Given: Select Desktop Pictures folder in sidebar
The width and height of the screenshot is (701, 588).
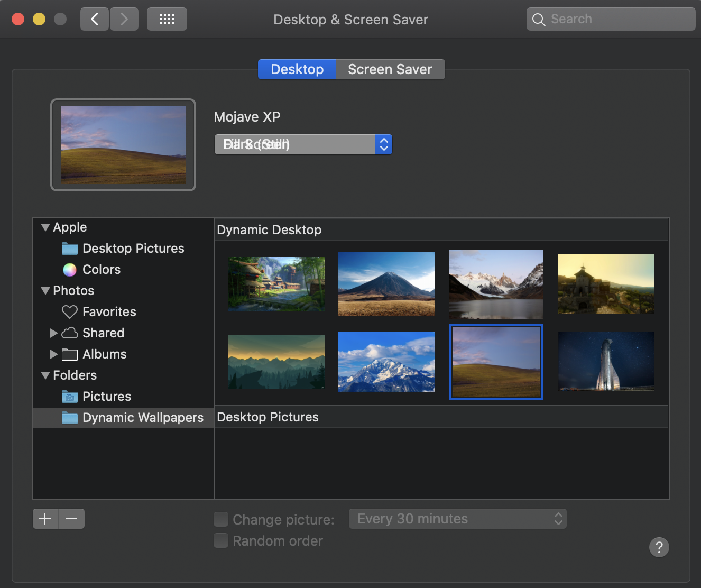Looking at the screenshot, I should (x=123, y=249).
